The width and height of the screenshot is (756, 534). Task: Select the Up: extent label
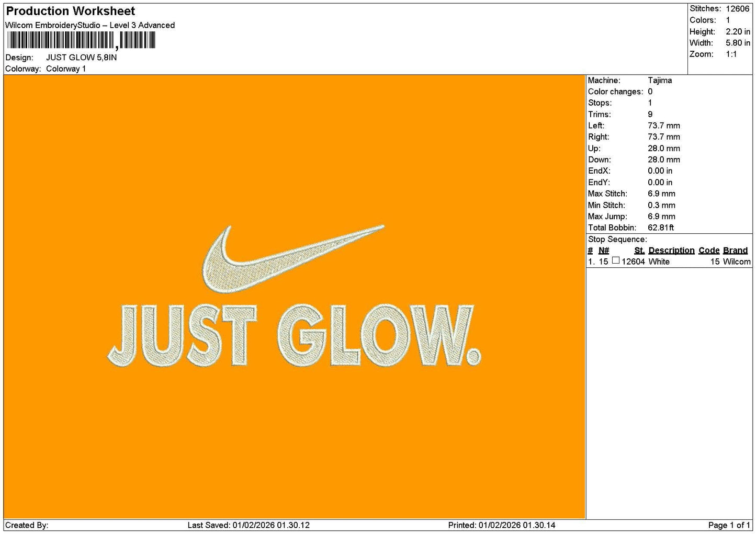[594, 149]
